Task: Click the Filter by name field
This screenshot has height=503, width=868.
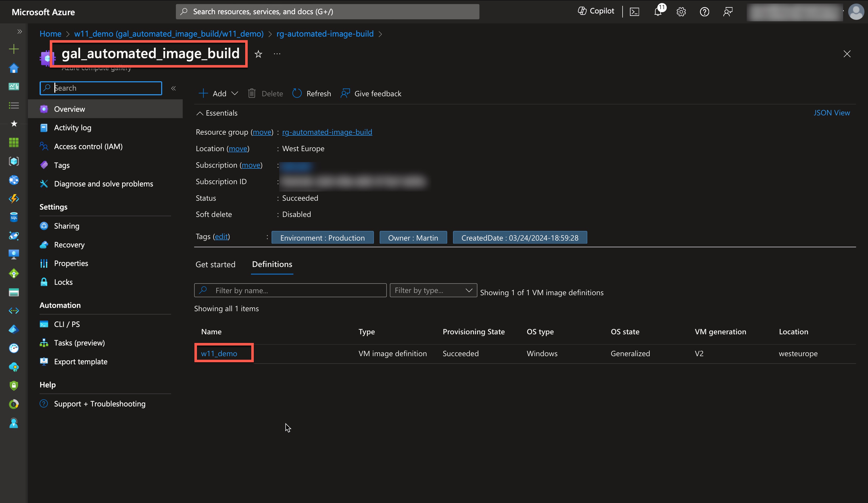Action: pos(290,290)
